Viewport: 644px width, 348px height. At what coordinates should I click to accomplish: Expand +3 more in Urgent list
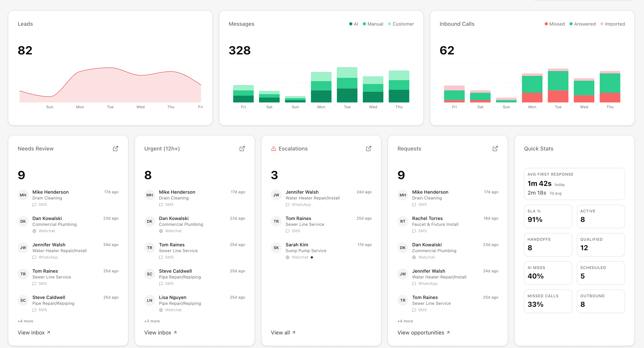[x=152, y=321]
